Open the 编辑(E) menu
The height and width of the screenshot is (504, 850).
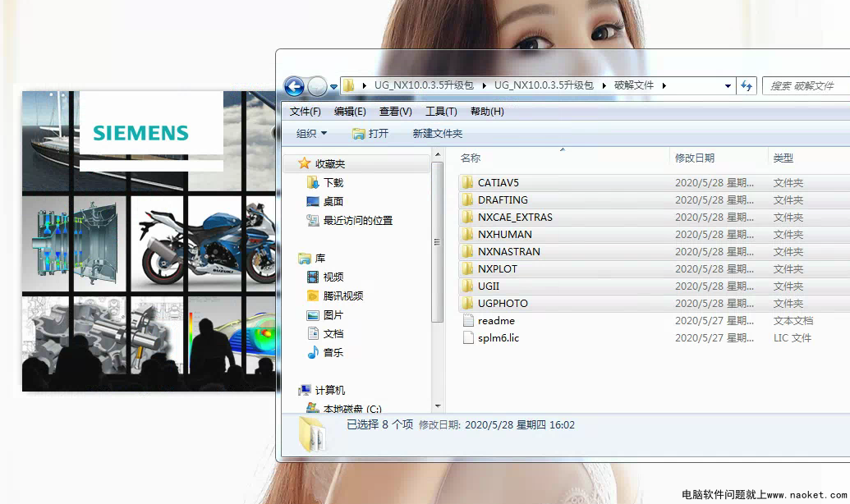pyautogui.click(x=350, y=112)
